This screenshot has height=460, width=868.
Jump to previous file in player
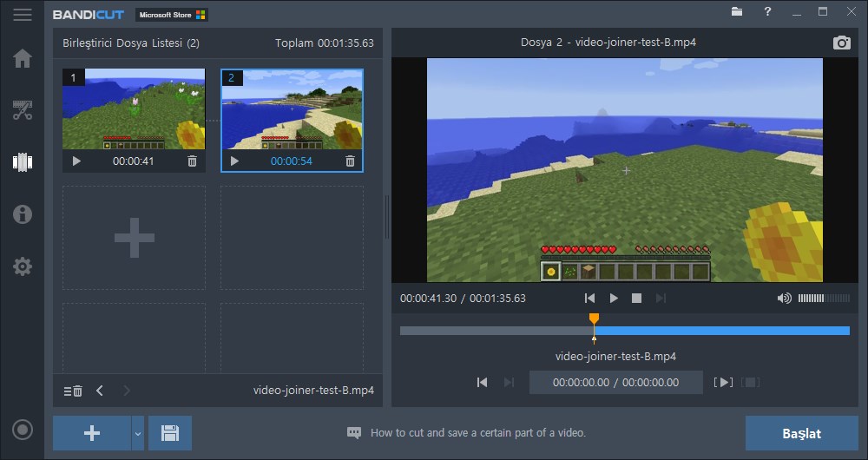point(589,299)
